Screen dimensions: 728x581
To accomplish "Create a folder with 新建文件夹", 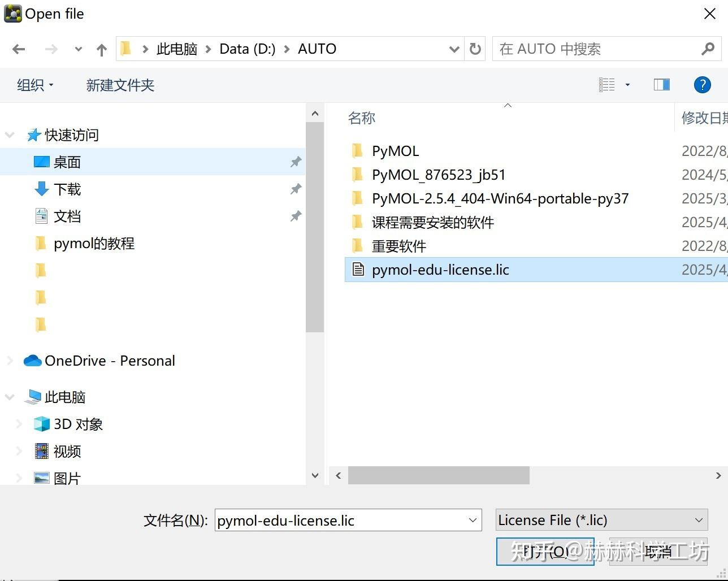I will coord(119,85).
